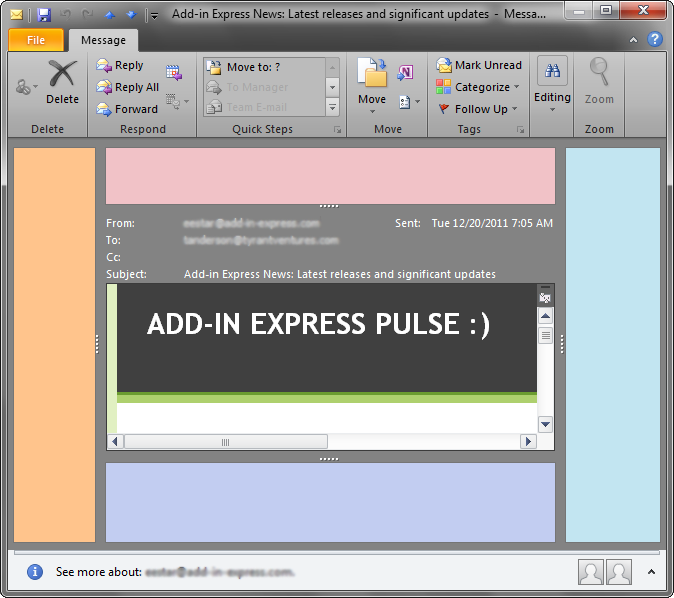Delete the message with X button
Screen dimensions: 674x598
(62, 82)
